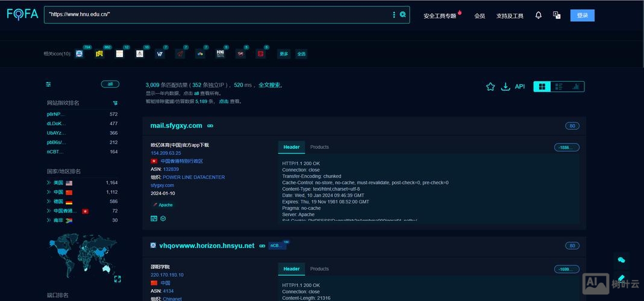Click the link icon beside mail.sfygxy.com
Image resolution: width=644 pixels, height=301 pixels.
coord(210,126)
